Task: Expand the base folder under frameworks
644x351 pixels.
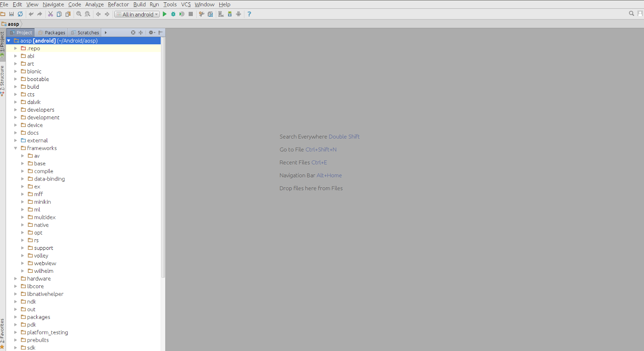Action: pyautogui.click(x=23, y=164)
